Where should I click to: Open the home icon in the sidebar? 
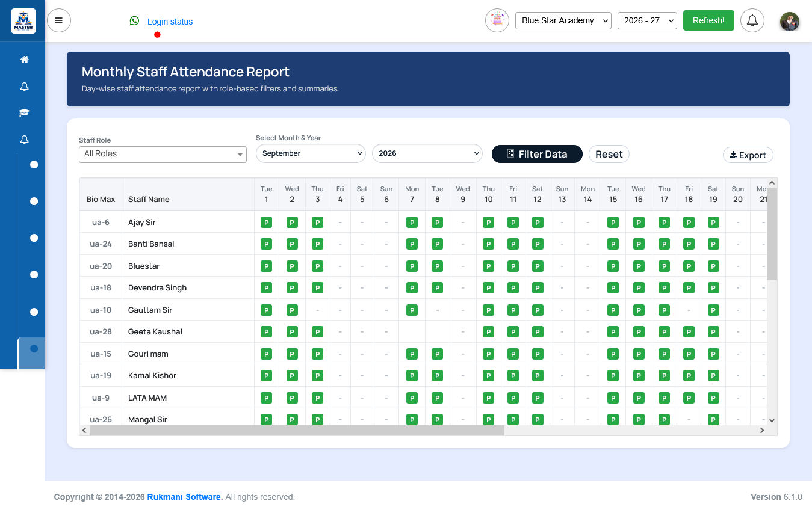pos(24,60)
